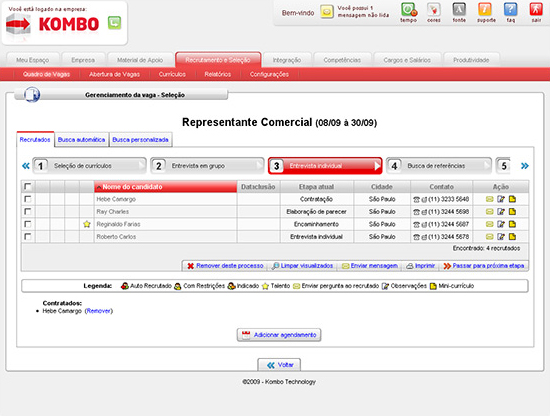Send message icon for Hebe Camargo

(x=490, y=199)
